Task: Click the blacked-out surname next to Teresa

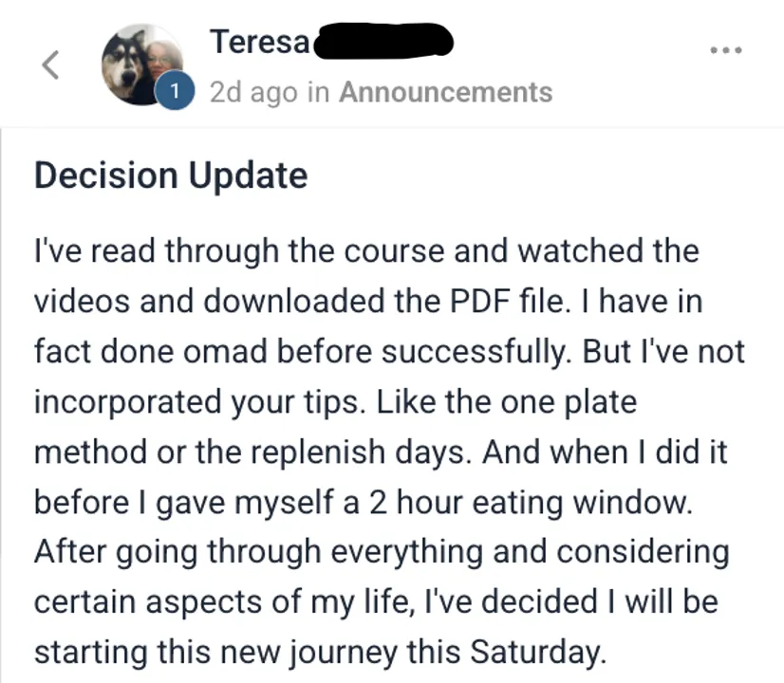Action: coord(383,41)
